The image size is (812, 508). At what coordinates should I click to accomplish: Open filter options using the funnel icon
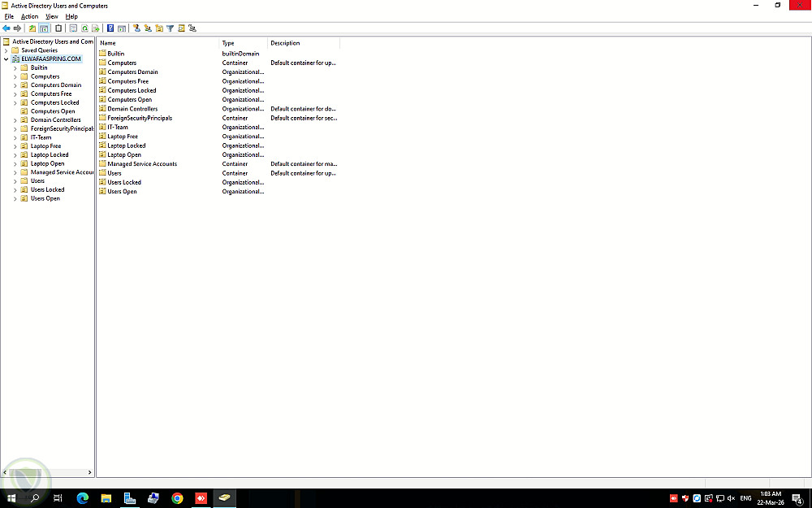click(x=170, y=28)
